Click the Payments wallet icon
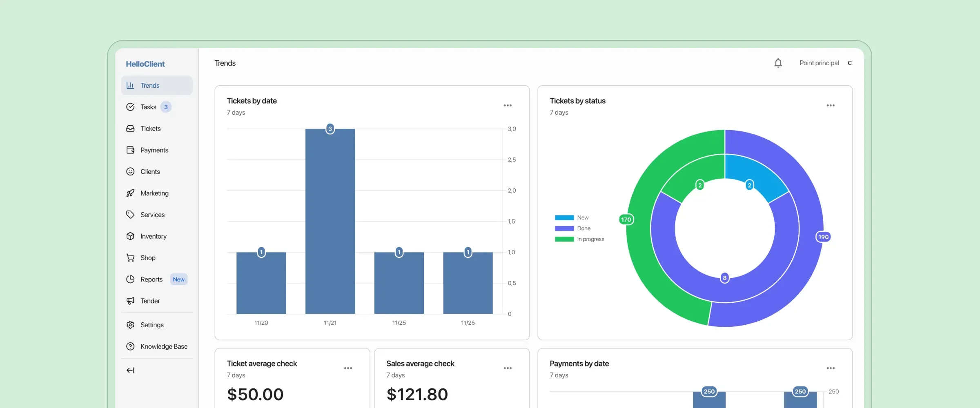The width and height of the screenshot is (980, 408). pos(130,150)
